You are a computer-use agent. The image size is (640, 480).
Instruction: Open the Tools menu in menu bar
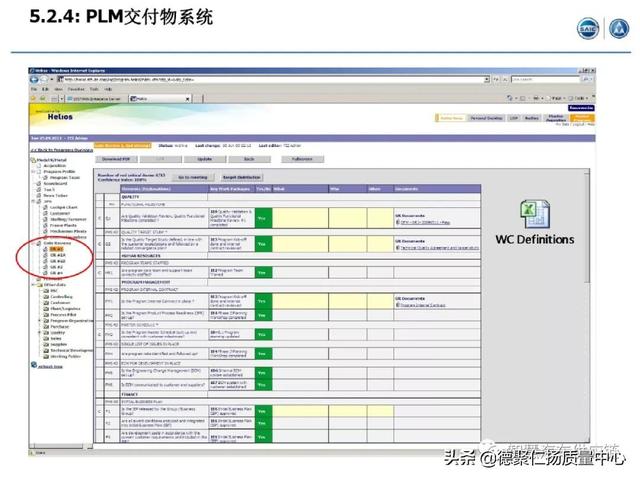click(x=94, y=89)
